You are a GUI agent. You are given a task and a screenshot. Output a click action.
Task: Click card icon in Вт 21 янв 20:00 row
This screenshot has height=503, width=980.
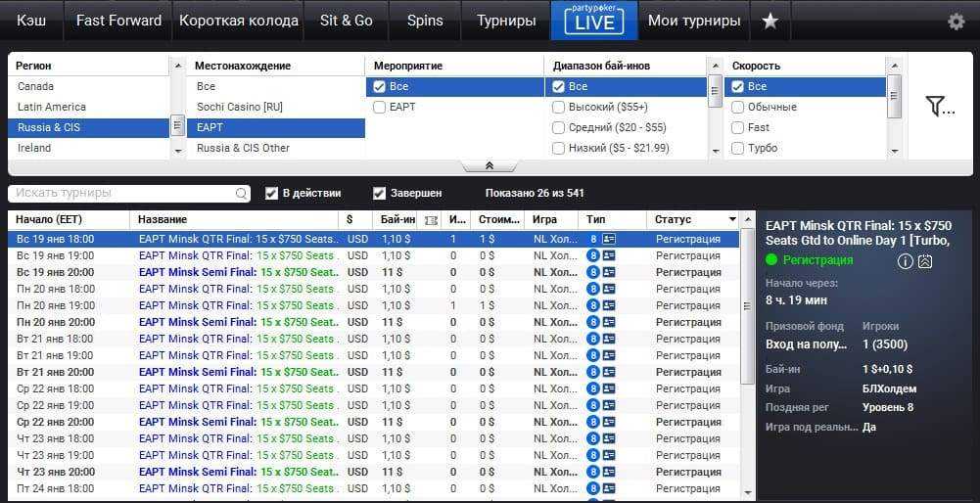point(609,372)
